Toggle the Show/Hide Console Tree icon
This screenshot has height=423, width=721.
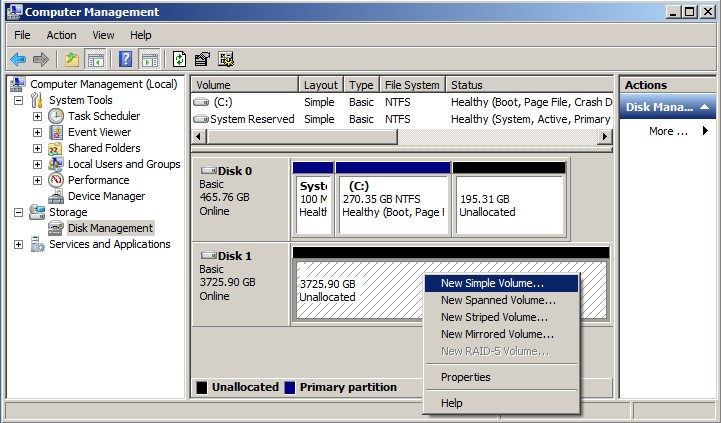point(96,59)
